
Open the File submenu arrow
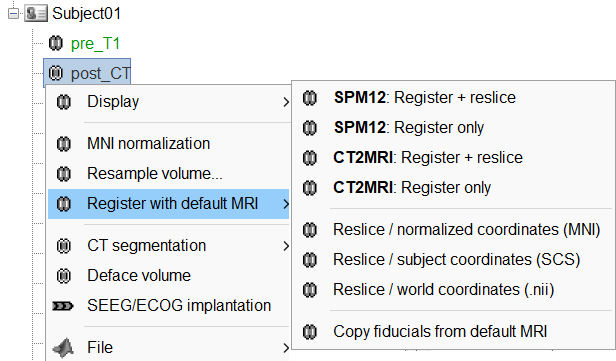pos(286,348)
